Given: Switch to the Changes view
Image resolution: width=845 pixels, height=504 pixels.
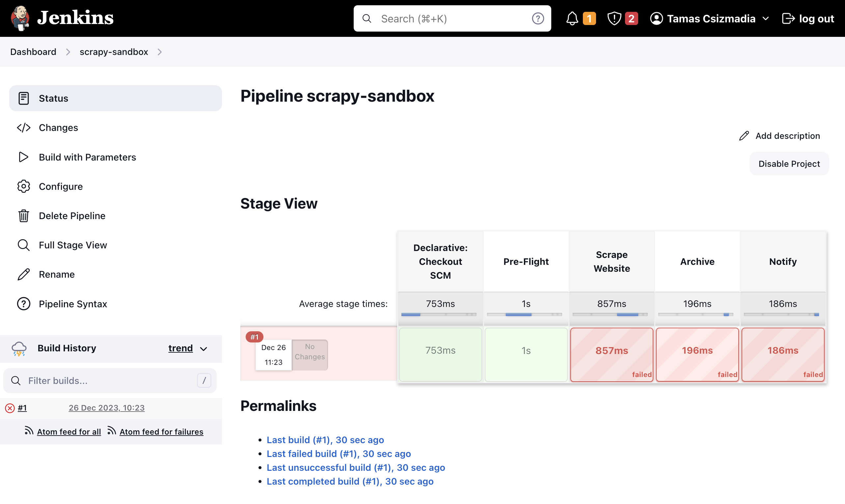Looking at the screenshot, I should click(58, 128).
